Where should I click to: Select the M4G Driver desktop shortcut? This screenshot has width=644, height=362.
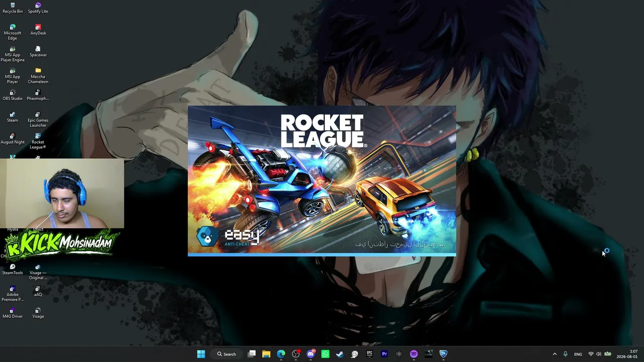click(13, 313)
